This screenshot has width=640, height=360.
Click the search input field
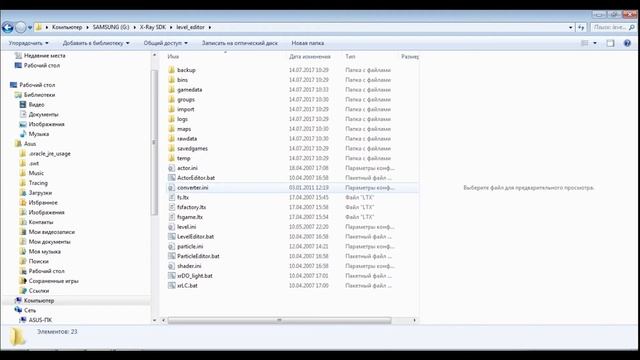coord(609,27)
